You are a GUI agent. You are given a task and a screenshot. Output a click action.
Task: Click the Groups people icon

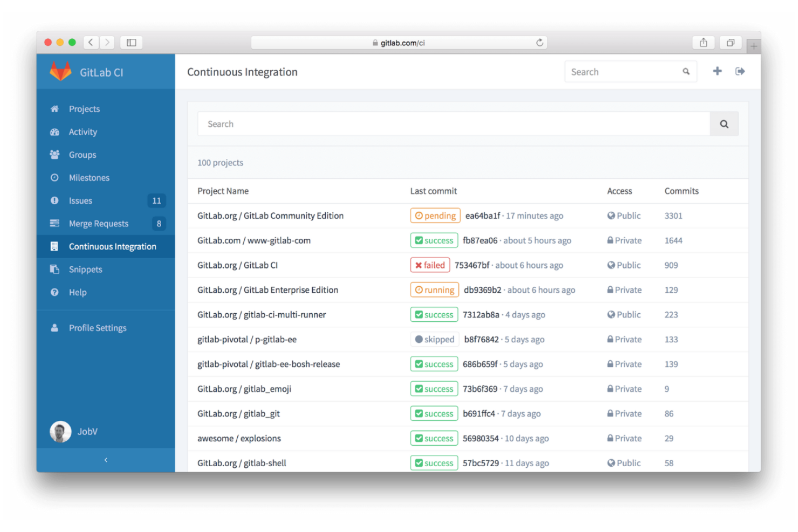coord(54,155)
